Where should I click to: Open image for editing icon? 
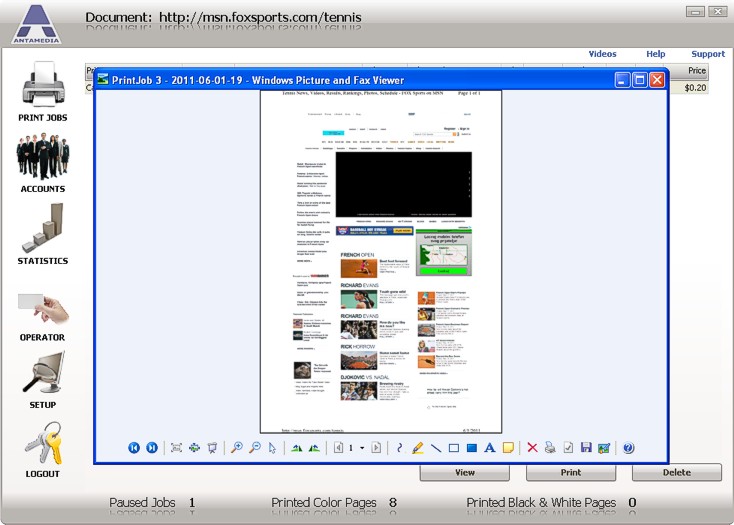(x=604, y=448)
